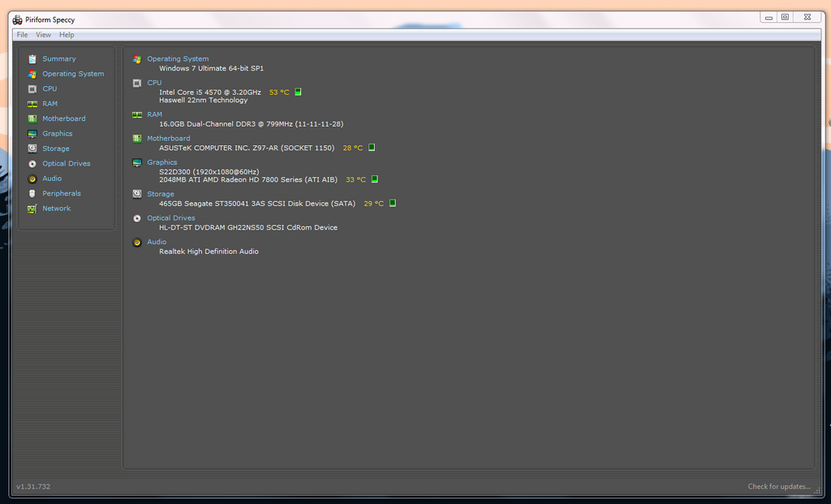831x504 pixels.
Task: Click the green temperature indicator next to 28 °C
Action: (372, 148)
